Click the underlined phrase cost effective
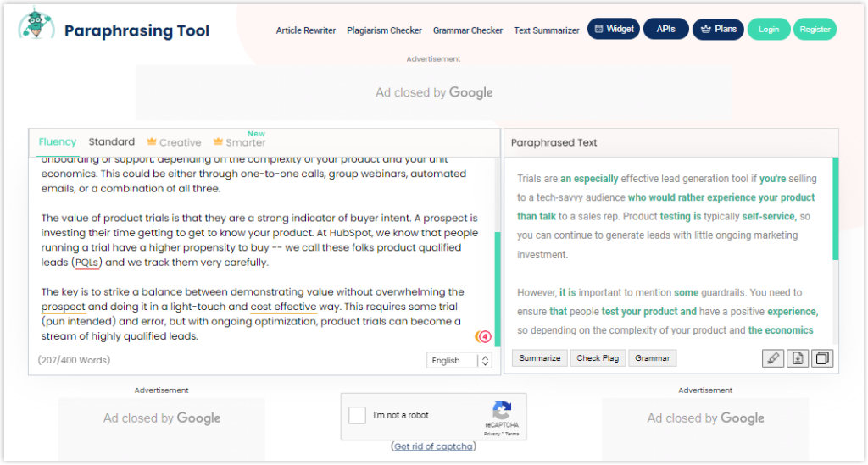This screenshot has width=868, height=465. pos(283,307)
